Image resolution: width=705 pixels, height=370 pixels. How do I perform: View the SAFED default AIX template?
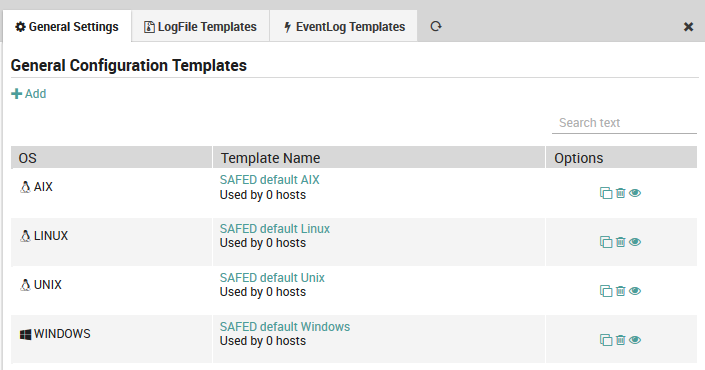635,193
